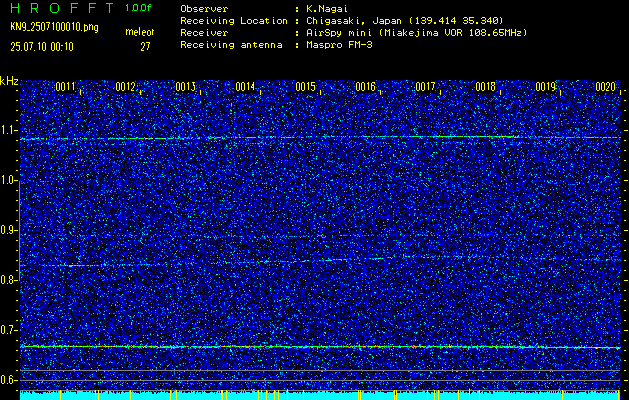629x400 pixels.
Task: Click the Maspro FM-3 antenna text
Action: [x=339, y=45]
